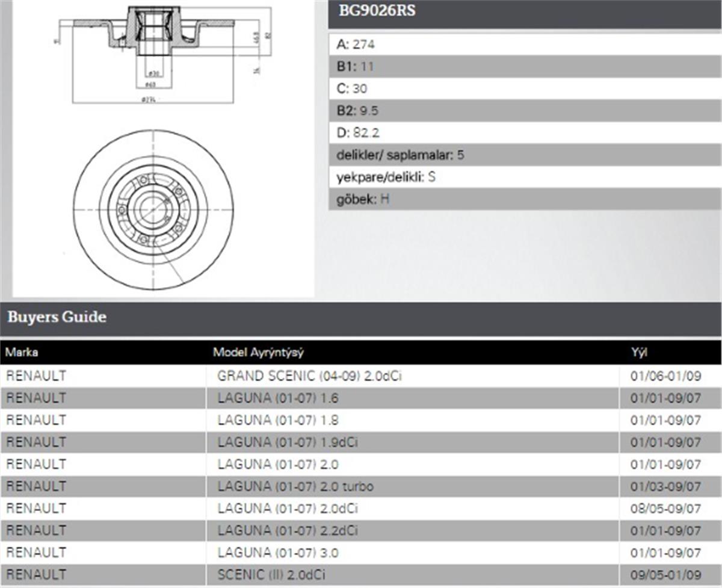Click the 'D: 82.2' specification row
Screen dimensions: 722x588
(x=525, y=133)
